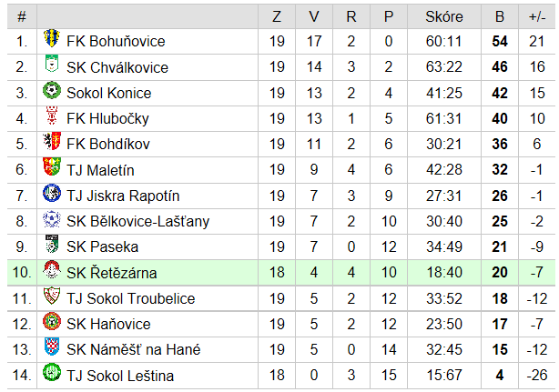Click the B points column header
This screenshot has width=559, height=392.
(500, 16)
